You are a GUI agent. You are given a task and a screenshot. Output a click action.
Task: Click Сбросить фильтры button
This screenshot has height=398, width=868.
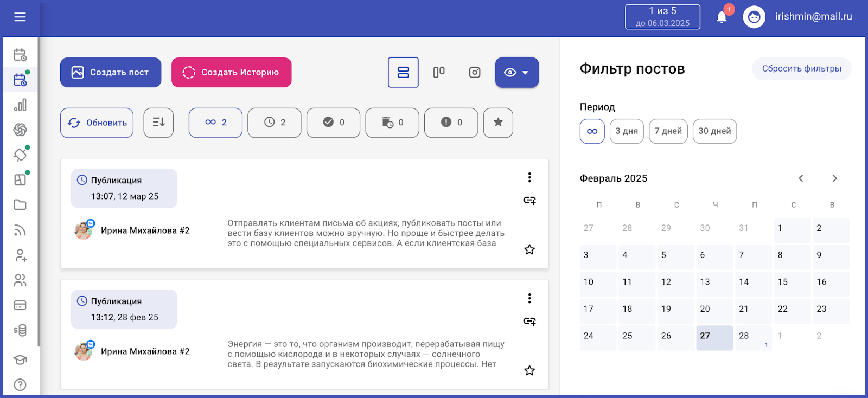[801, 69]
